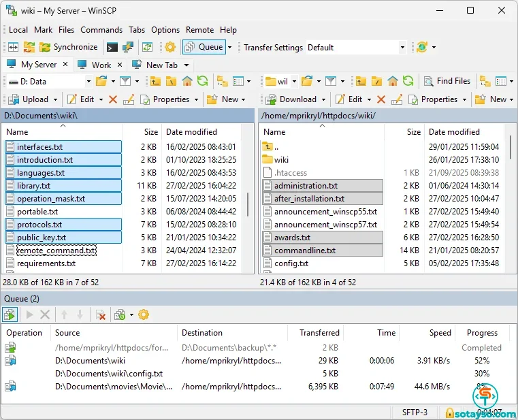Click the Compare Directories toolbar icon
Image resolution: width=518 pixels, height=420 pixels.
[13, 47]
